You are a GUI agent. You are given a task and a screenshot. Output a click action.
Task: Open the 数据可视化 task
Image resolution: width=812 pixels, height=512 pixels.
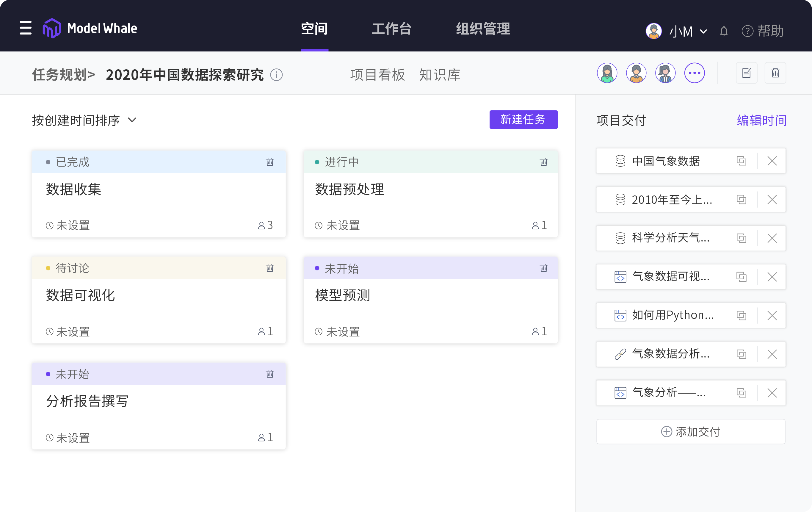pos(80,295)
